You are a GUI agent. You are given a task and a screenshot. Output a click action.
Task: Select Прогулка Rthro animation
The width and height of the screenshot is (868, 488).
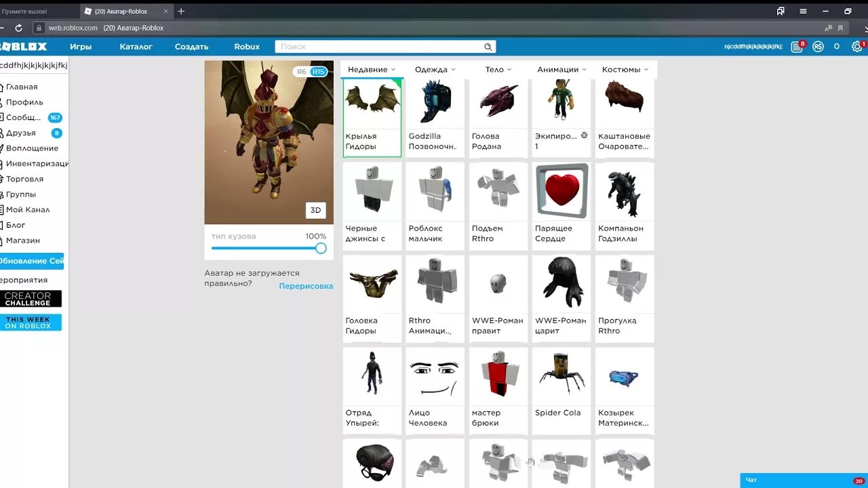pos(625,298)
